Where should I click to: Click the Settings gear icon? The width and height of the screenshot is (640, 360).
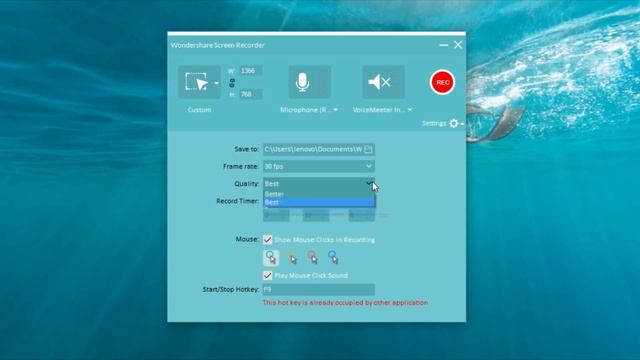453,123
